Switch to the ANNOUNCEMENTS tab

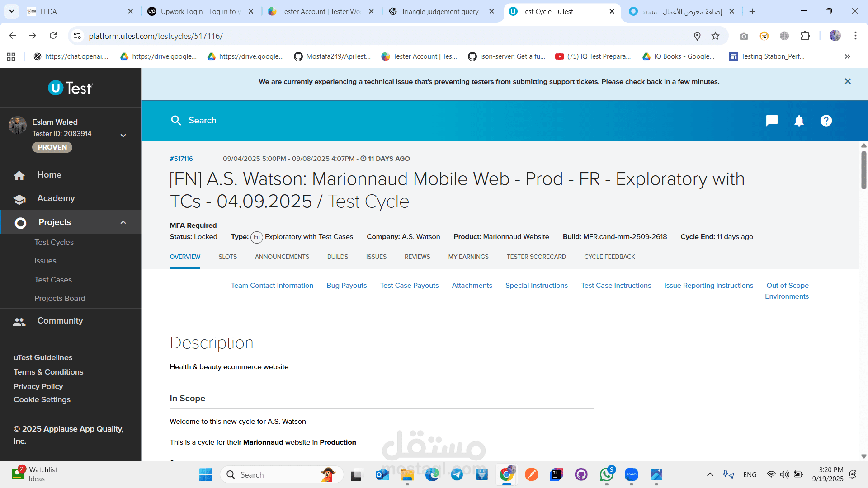tap(282, 257)
